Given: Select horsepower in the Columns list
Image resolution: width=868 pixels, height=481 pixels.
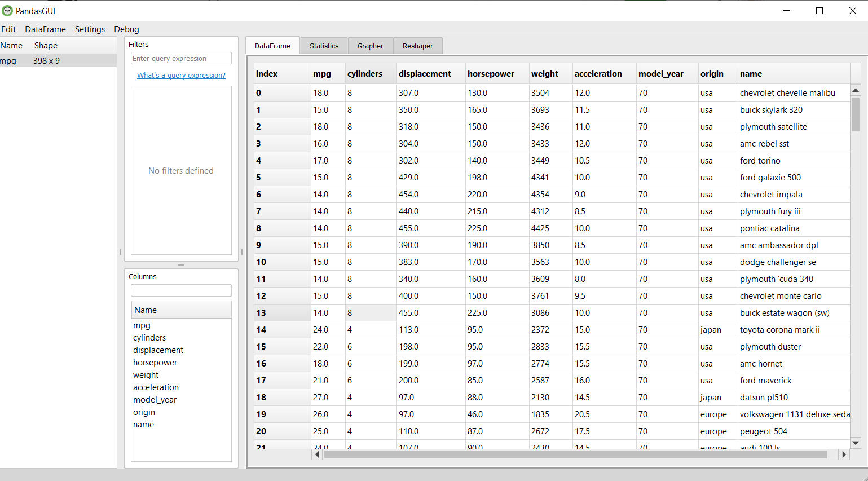Looking at the screenshot, I should click(x=155, y=363).
